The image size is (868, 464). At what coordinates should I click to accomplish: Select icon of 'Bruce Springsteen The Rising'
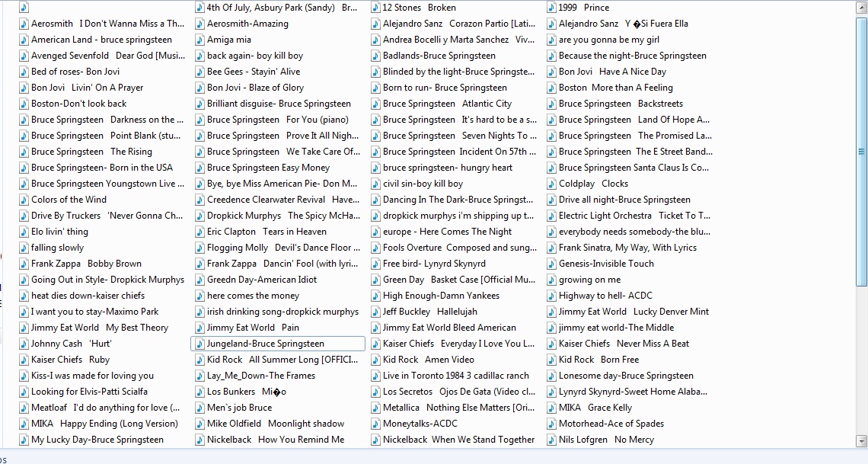click(x=24, y=152)
